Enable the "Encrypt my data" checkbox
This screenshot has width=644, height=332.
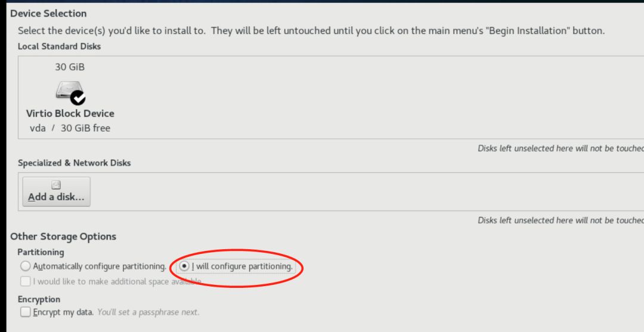[x=25, y=312]
